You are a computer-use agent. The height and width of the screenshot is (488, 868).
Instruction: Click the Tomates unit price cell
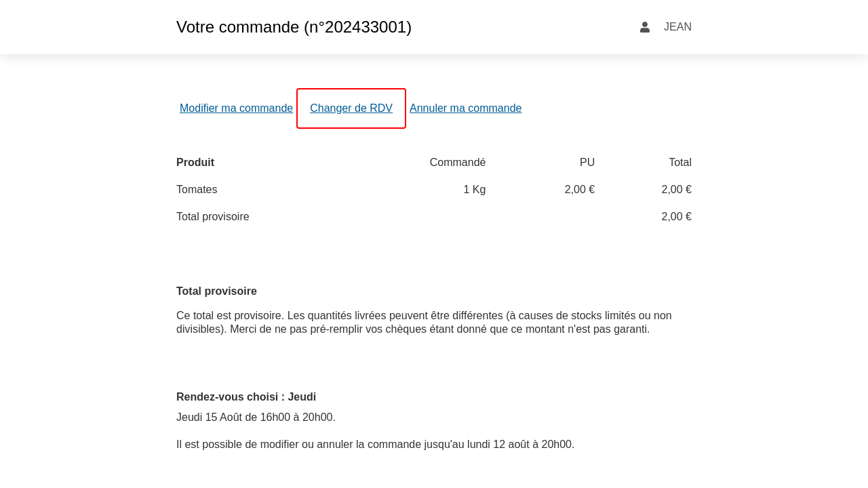tap(579, 190)
